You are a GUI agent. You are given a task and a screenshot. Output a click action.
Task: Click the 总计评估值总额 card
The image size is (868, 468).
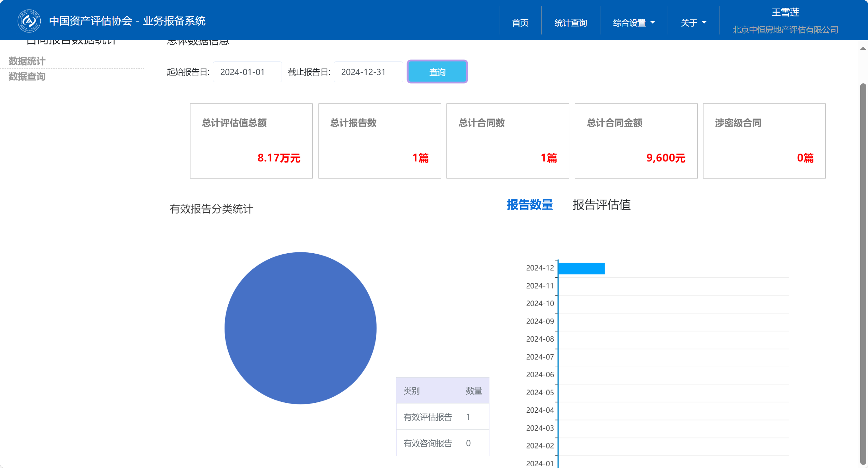(251, 141)
